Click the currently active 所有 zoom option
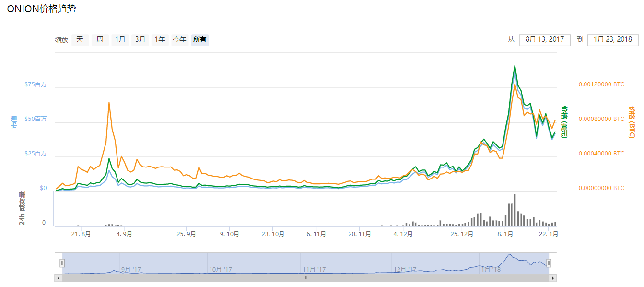The image size is (644, 287). pyautogui.click(x=199, y=40)
